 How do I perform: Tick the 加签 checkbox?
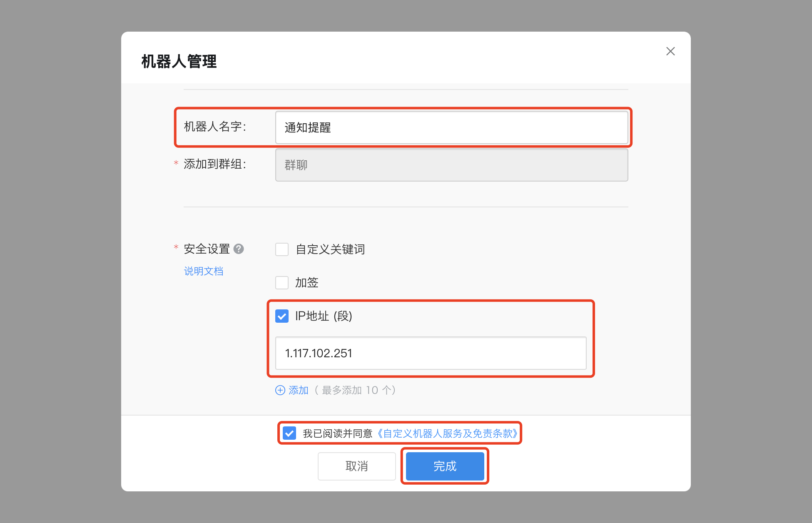(282, 283)
